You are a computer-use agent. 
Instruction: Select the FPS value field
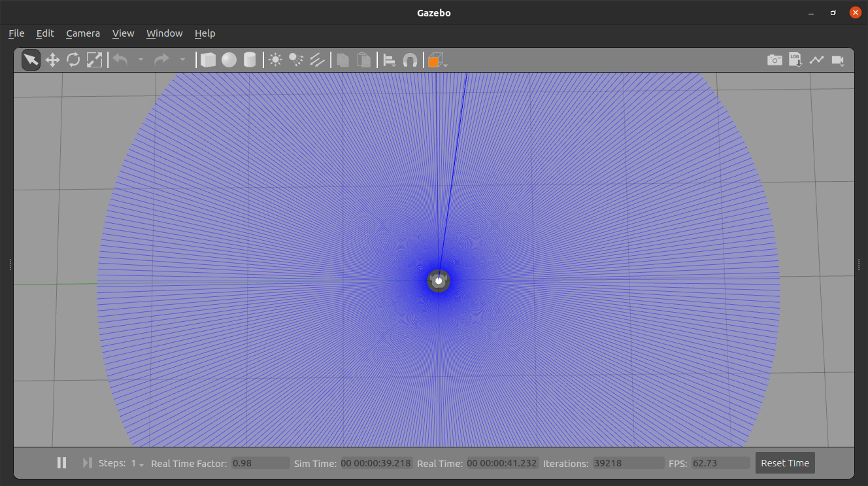pos(721,463)
